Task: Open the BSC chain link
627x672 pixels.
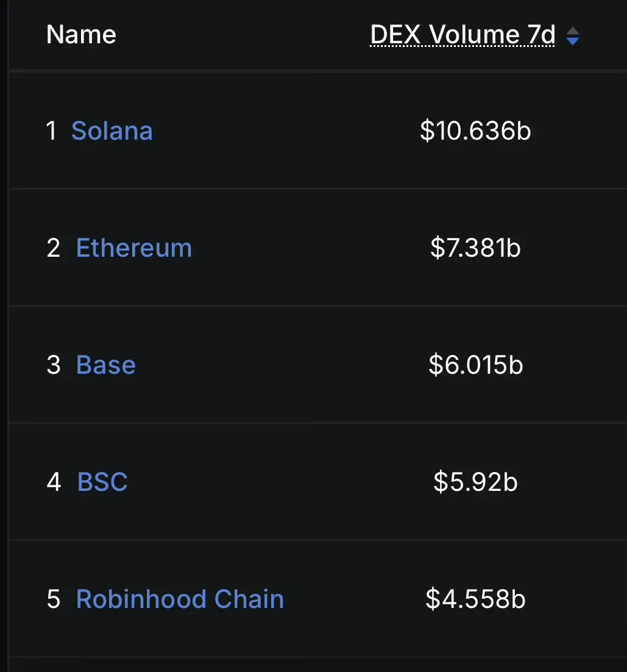Action: (102, 482)
